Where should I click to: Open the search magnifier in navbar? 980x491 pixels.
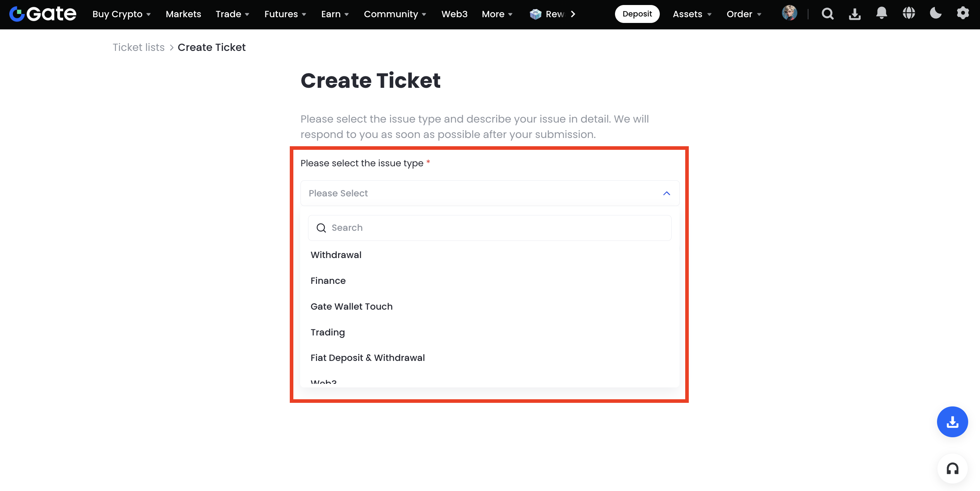click(x=827, y=14)
